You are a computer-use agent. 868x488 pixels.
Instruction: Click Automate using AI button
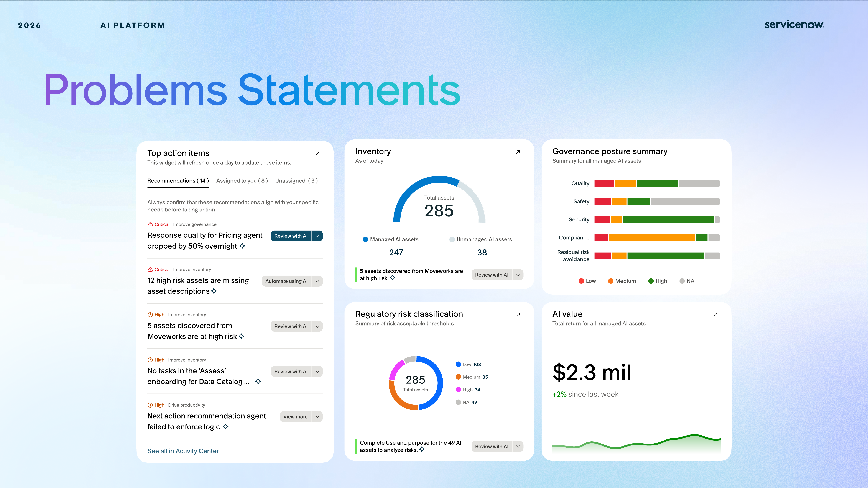click(286, 281)
